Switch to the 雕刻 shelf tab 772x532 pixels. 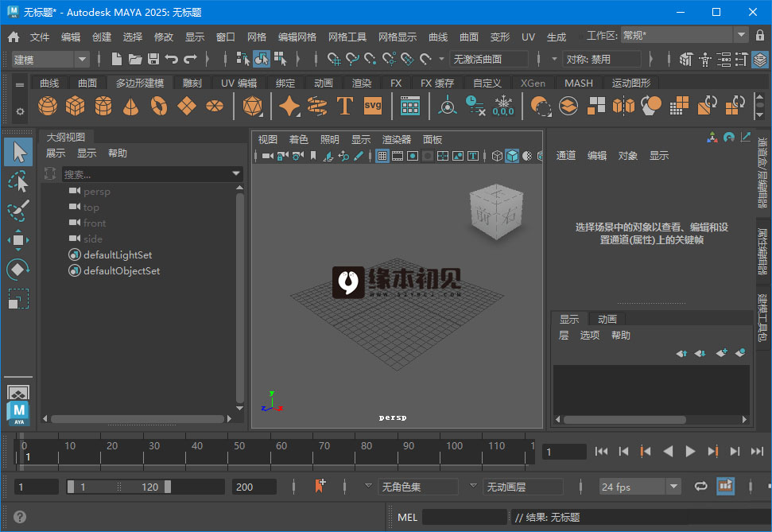(x=192, y=83)
